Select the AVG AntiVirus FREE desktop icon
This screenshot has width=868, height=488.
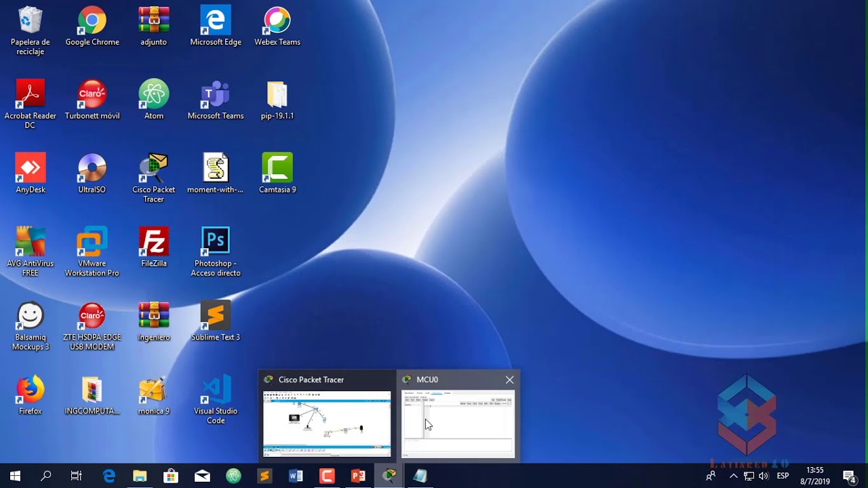31,253
